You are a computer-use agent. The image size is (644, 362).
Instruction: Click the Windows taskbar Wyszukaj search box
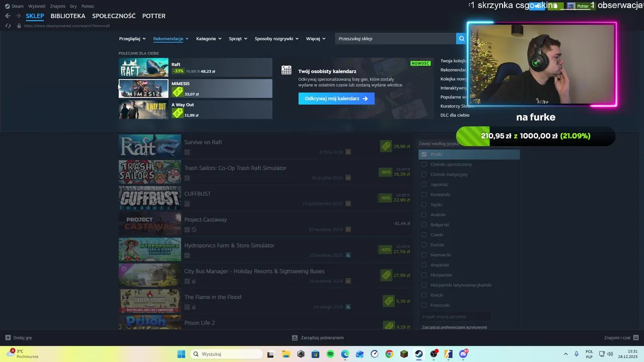click(x=226, y=354)
